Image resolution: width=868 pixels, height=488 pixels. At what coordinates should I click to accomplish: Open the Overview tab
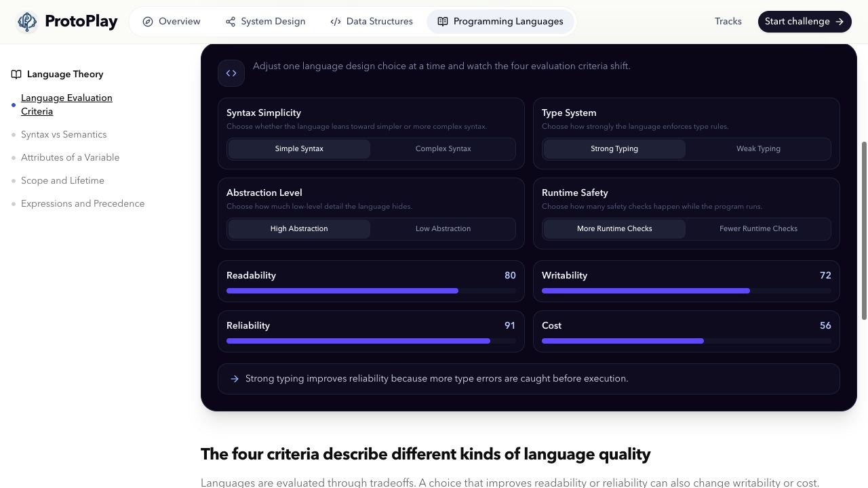click(x=172, y=22)
